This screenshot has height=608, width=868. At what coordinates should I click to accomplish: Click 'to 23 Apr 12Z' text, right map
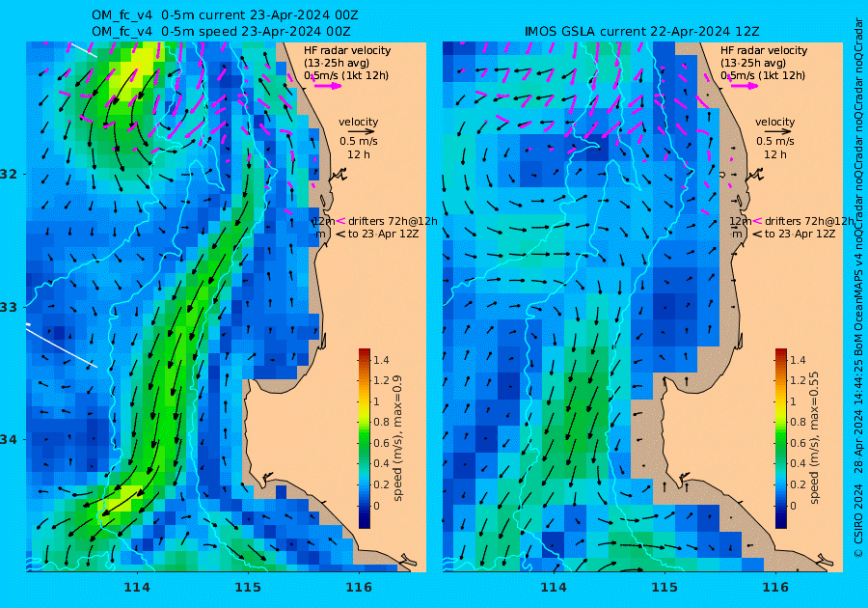point(800,234)
